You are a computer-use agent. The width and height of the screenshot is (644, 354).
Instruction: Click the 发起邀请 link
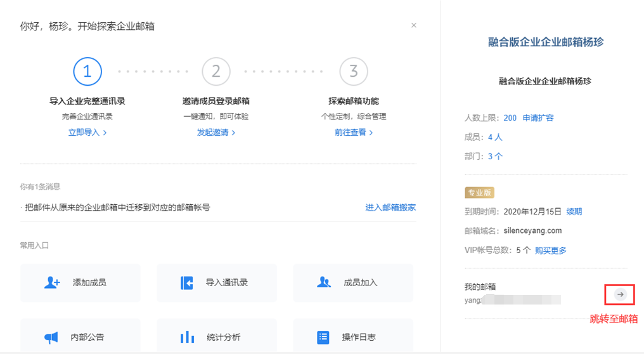click(x=216, y=133)
